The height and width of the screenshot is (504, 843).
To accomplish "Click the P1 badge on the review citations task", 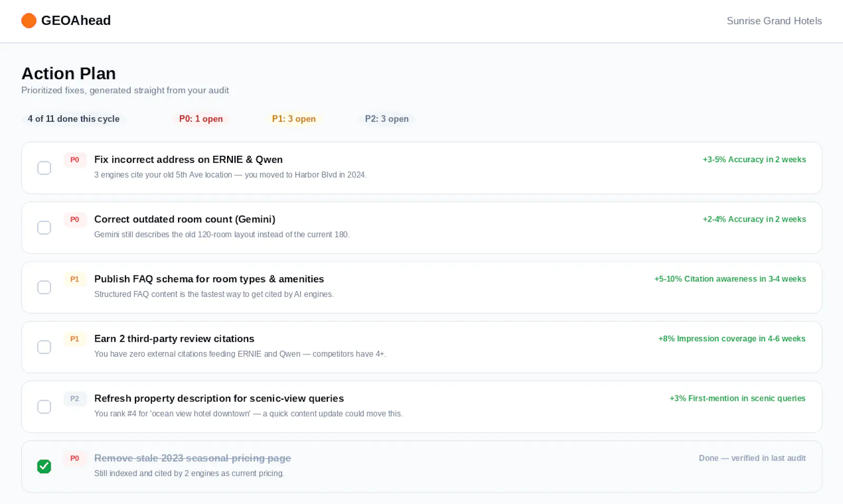I will (75, 339).
